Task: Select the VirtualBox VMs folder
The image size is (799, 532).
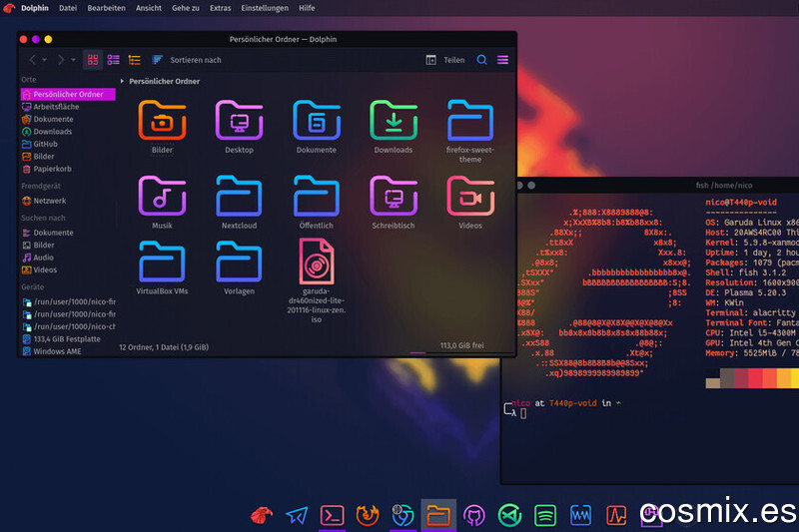Action: pos(162,262)
